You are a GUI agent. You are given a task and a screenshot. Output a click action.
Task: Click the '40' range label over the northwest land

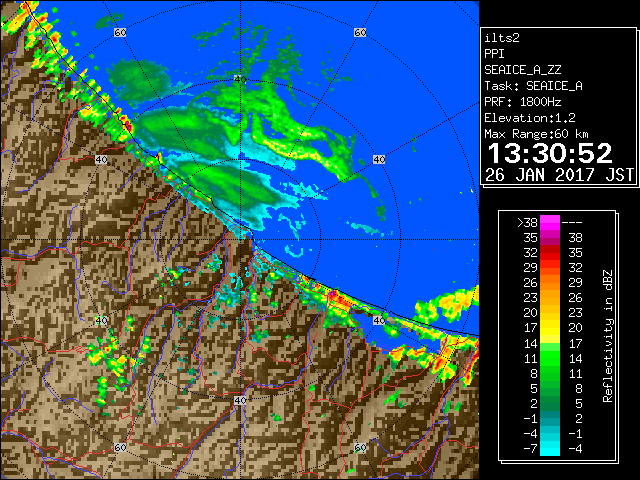pyautogui.click(x=101, y=159)
